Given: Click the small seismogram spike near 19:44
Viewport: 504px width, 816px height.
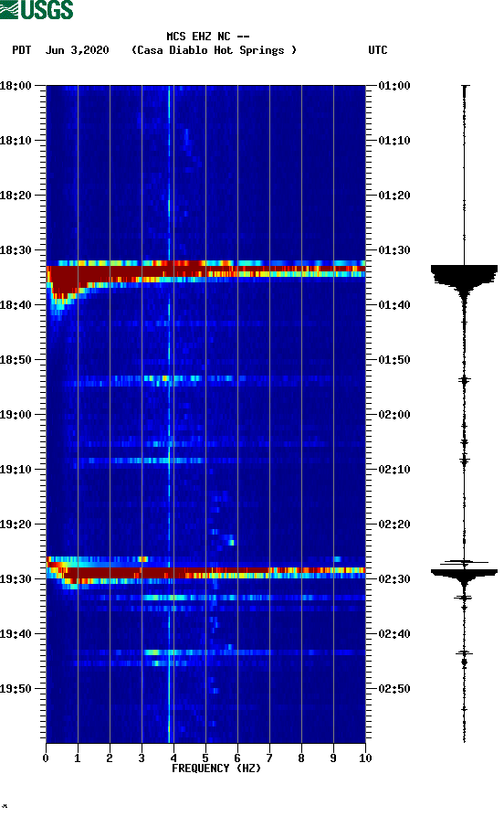Looking at the screenshot, I should [464, 652].
